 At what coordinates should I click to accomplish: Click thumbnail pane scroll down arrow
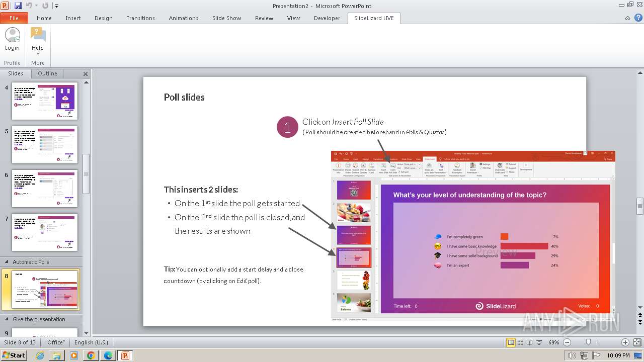point(86,332)
